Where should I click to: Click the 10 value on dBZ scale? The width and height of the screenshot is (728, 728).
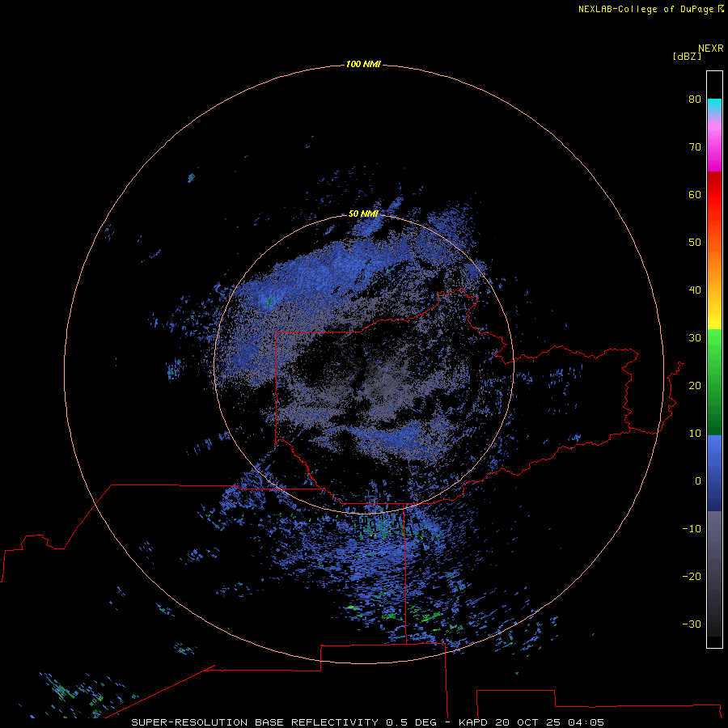tap(695, 434)
